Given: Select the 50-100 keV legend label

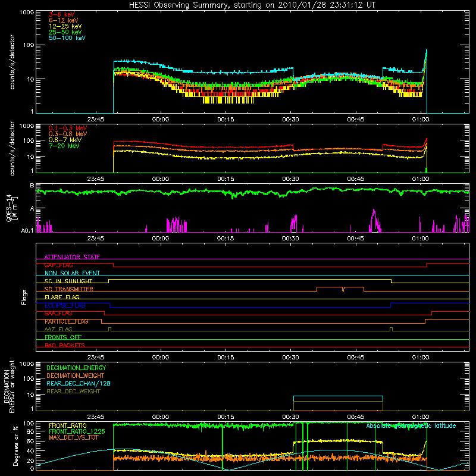Looking at the screenshot, I should (67, 38).
